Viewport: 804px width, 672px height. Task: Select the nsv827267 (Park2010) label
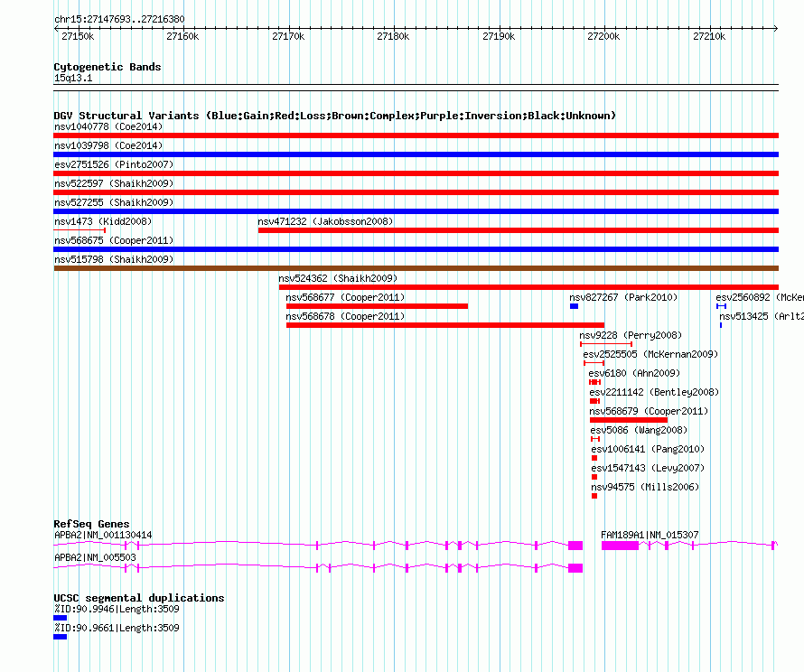[x=623, y=297]
